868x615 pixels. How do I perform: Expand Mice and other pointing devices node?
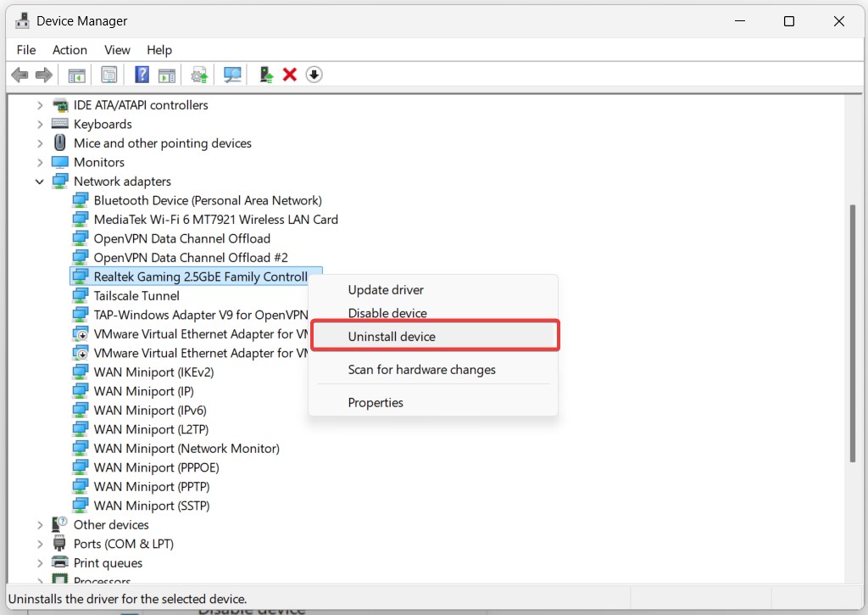(x=40, y=143)
